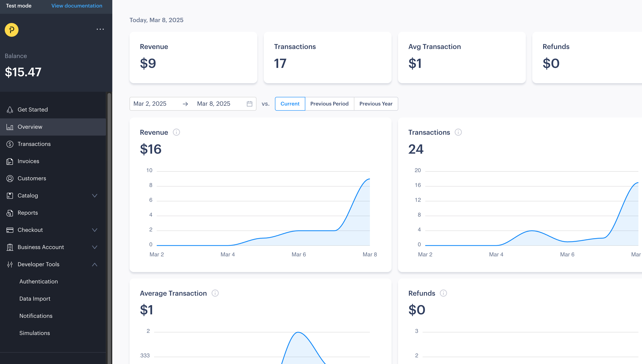
Task: Click info icon beside Transactions chart title
Action: coord(458,132)
